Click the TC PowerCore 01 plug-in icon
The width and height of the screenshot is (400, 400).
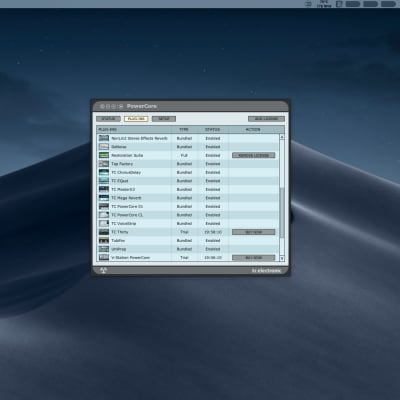click(104, 206)
